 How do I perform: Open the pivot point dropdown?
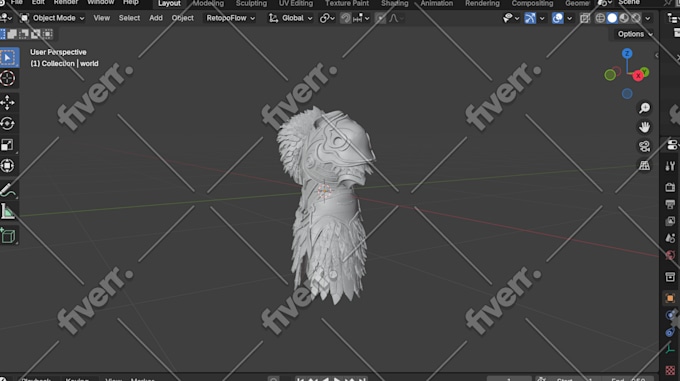327,18
